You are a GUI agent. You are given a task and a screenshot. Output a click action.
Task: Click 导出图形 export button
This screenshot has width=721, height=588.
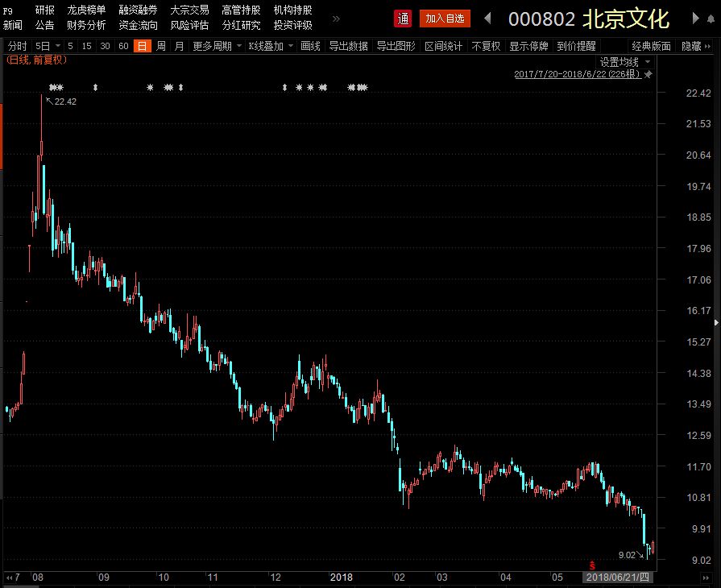tap(396, 46)
